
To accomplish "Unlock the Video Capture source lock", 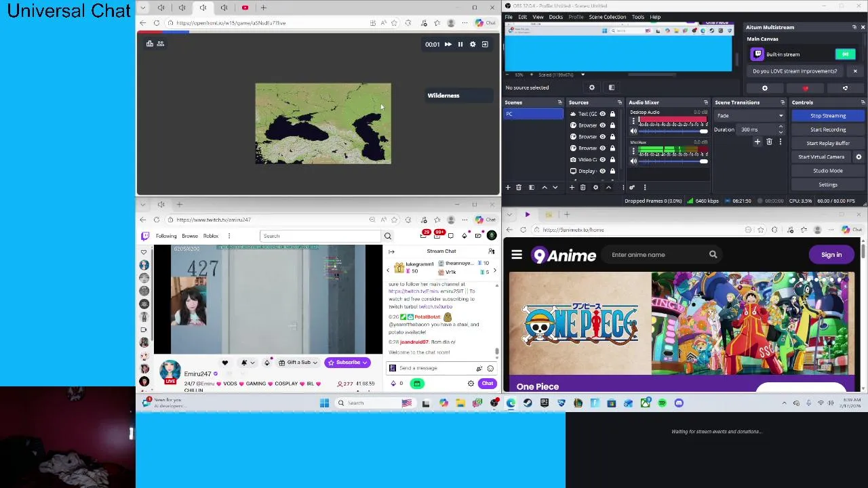I will point(612,159).
